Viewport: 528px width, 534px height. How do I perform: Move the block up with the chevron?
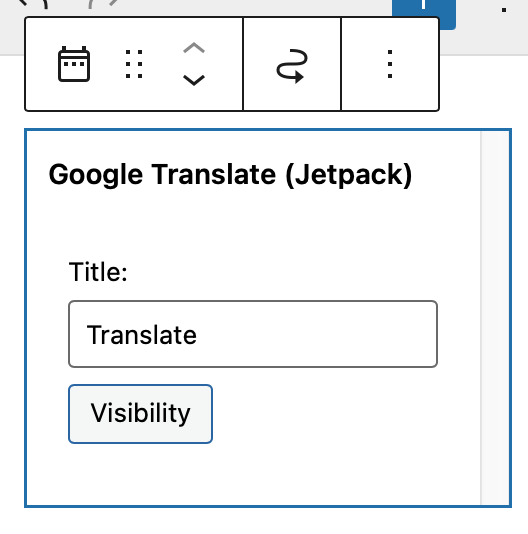tap(194, 48)
